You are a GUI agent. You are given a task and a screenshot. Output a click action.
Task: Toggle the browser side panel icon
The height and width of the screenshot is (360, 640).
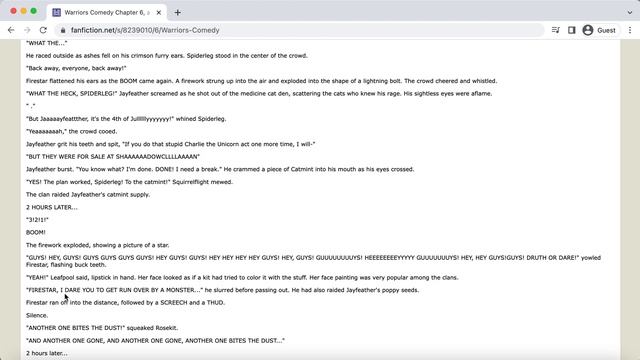pos(571,30)
